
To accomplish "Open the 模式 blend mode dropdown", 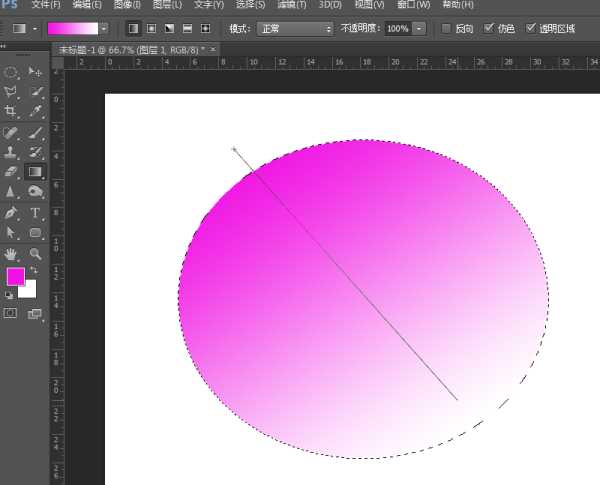I will click(295, 29).
